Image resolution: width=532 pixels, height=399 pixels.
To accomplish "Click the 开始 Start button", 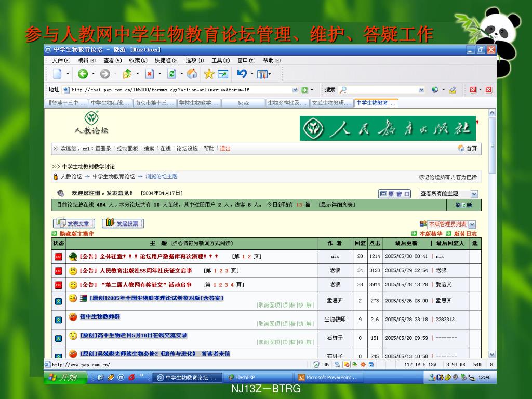I will pos(65,377).
